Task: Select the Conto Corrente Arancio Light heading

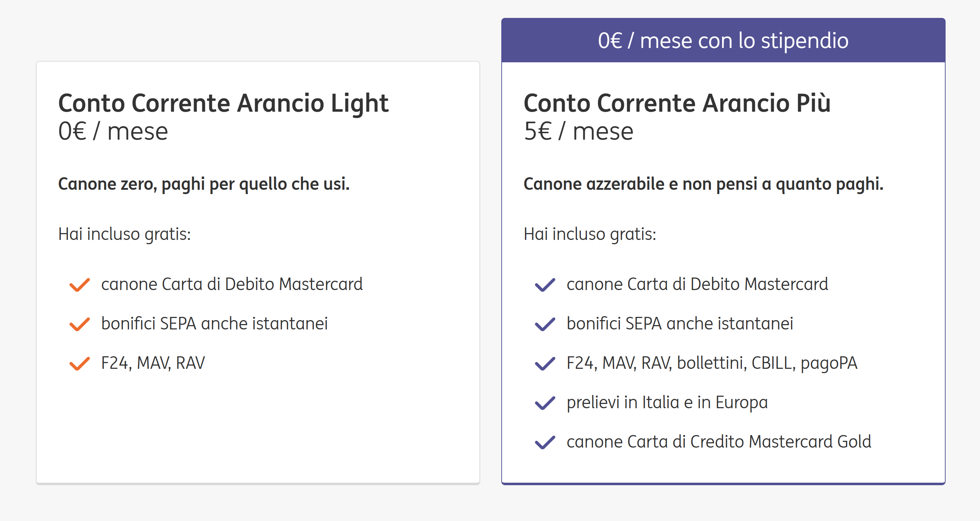Action: [223, 103]
